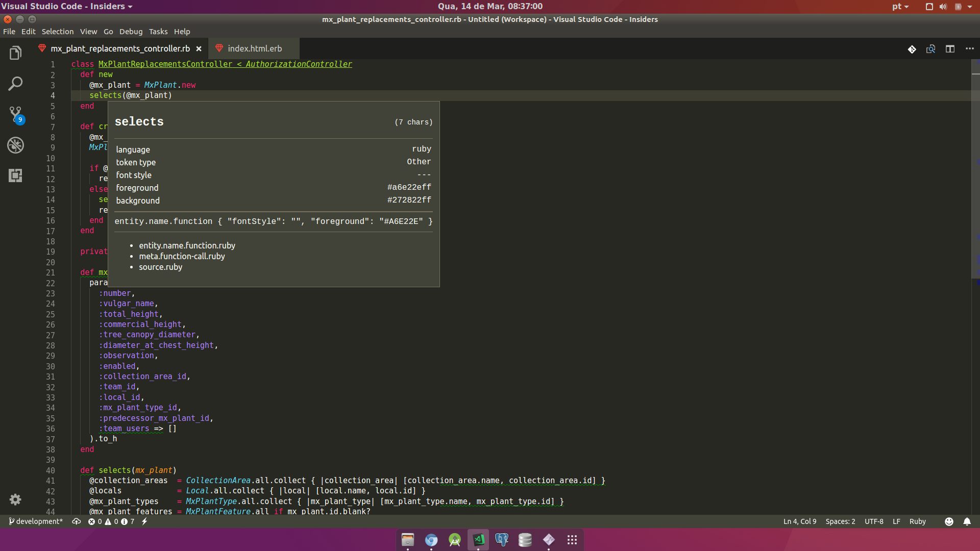Open the Debug menu

click(x=131, y=31)
